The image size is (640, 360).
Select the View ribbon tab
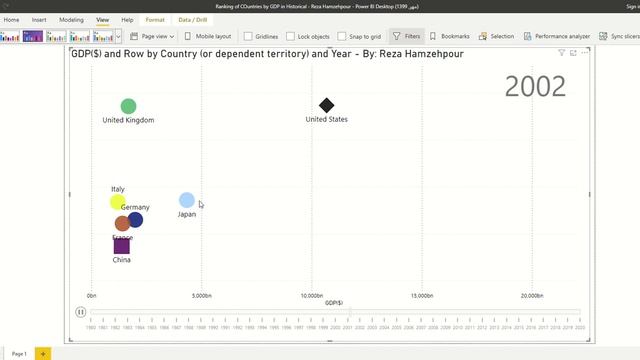(x=102, y=20)
